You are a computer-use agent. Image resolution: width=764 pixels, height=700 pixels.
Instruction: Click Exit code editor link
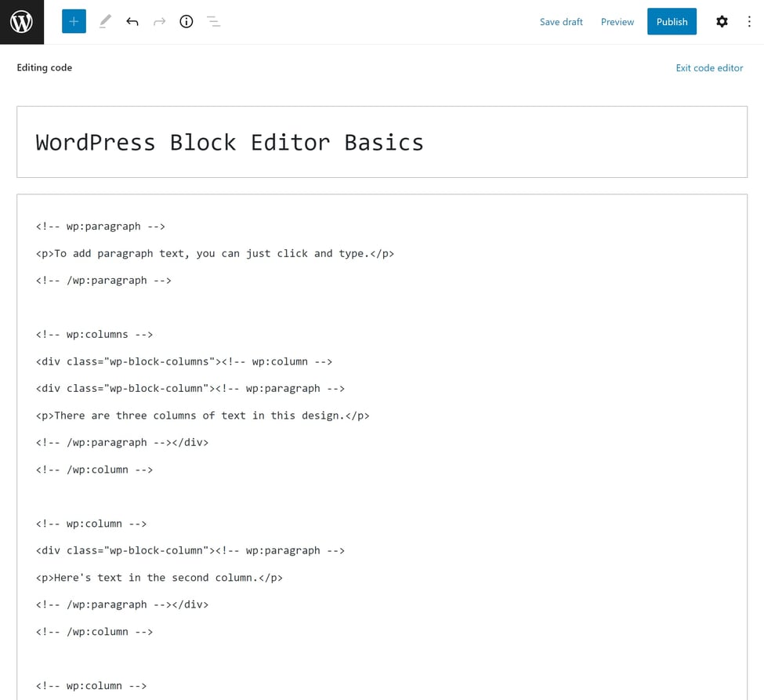pos(709,67)
